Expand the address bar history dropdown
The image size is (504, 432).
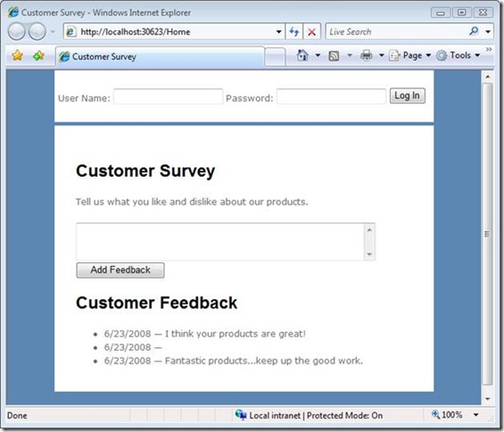tap(278, 31)
